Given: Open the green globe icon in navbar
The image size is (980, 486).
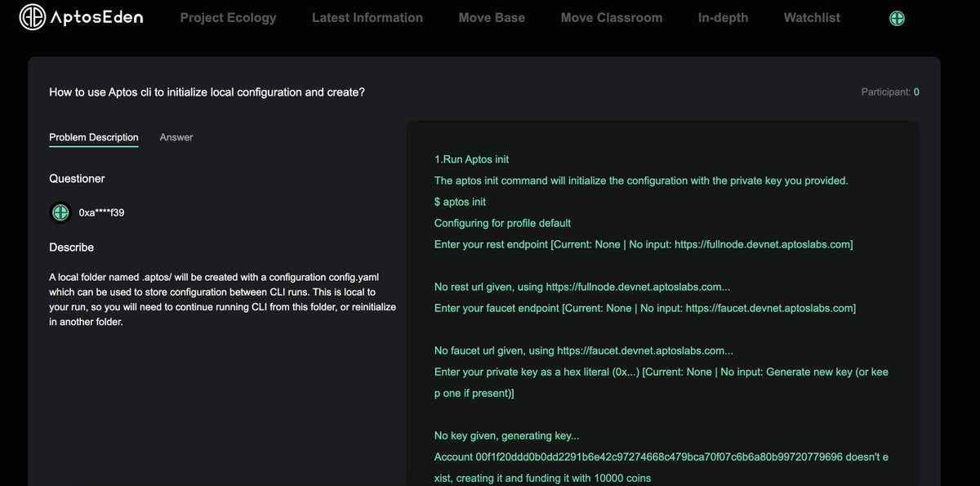Looking at the screenshot, I should click(897, 18).
